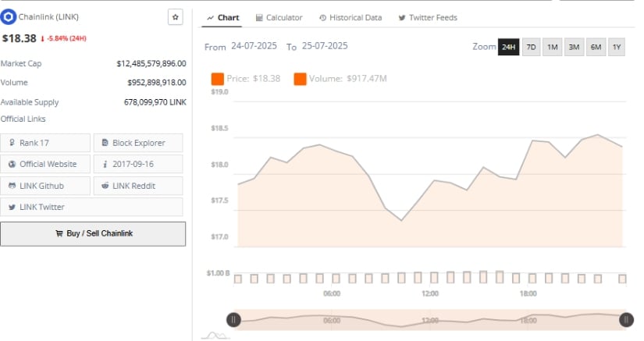Click the Buy / Sell Chainlink button

point(93,234)
